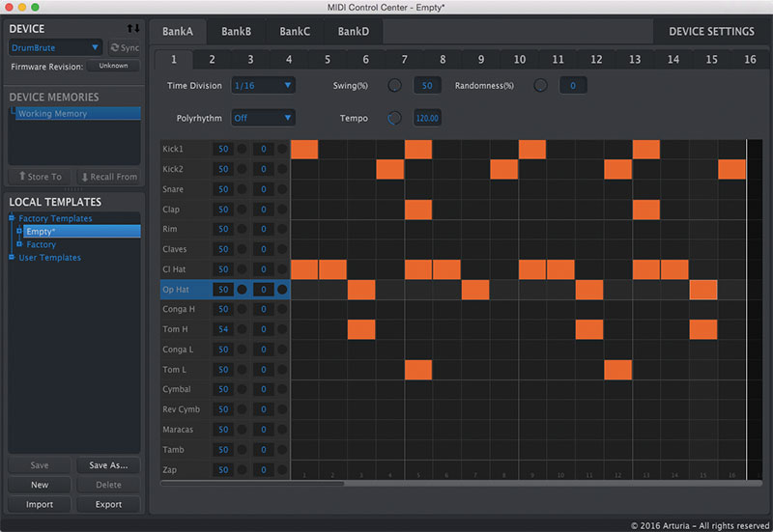Viewport: 773px width, 532px height.
Task: Expand User Templates tree node
Action: click(x=12, y=257)
